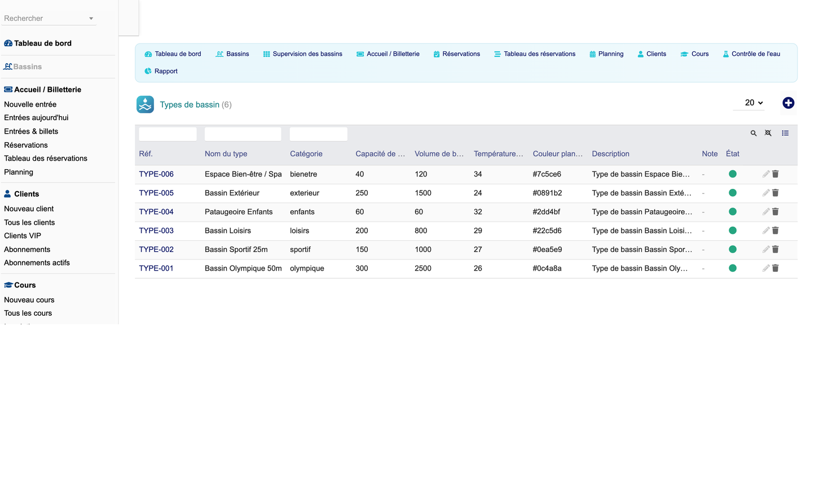The width and height of the screenshot is (815, 504).
Task: Click the search magnifier icon in table header
Action: [754, 134]
